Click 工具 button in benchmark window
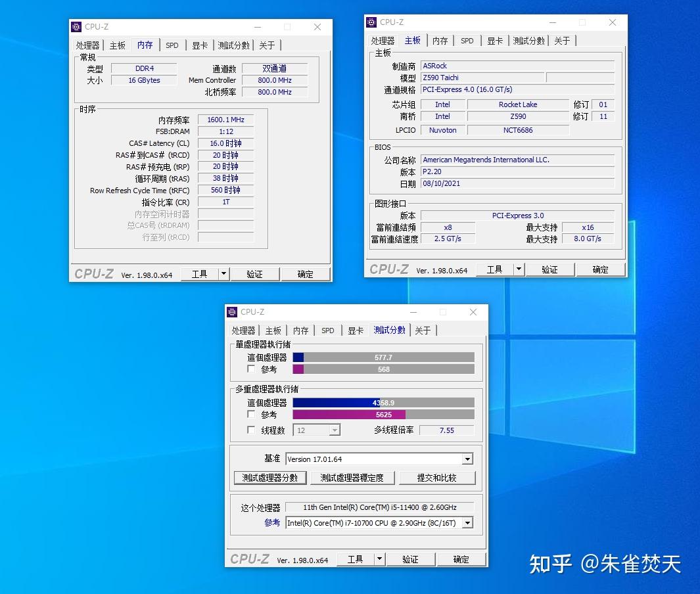The image size is (700, 594). coord(356,559)
